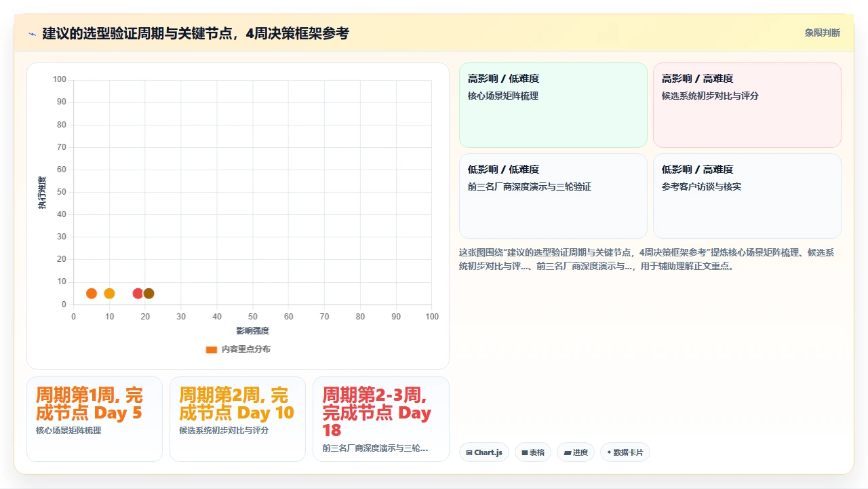Click the 候选系统初步对比与评分 text in pink card
Viewport: 868px width, 489px height.
710,96
